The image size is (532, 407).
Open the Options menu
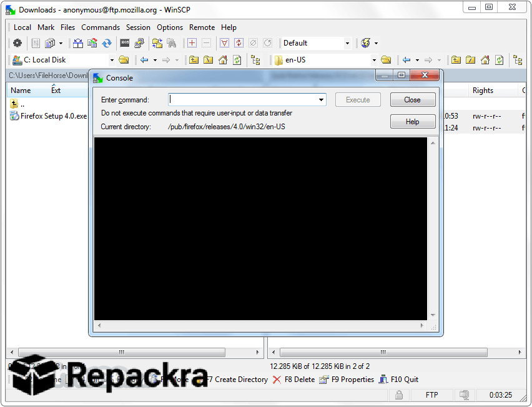(170, 27)
